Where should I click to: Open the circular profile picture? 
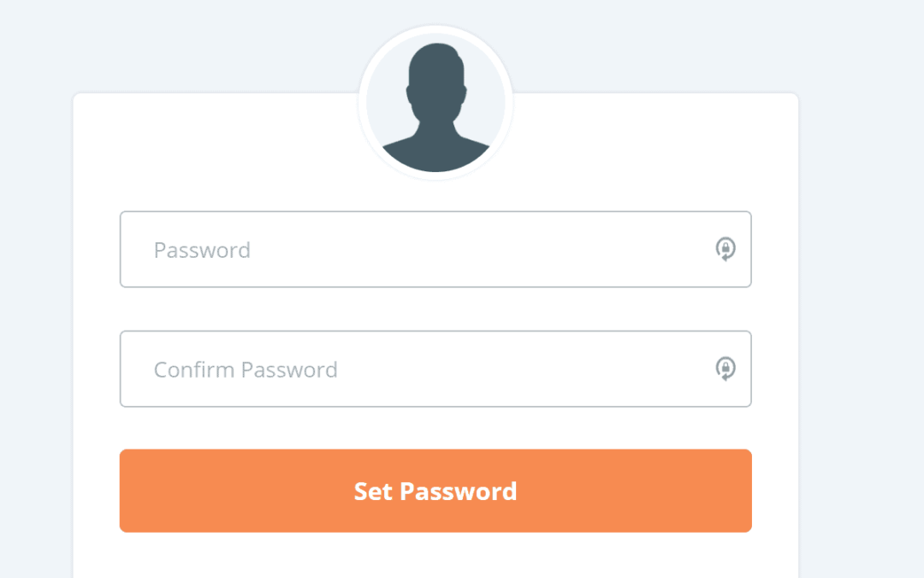(435, 103)
